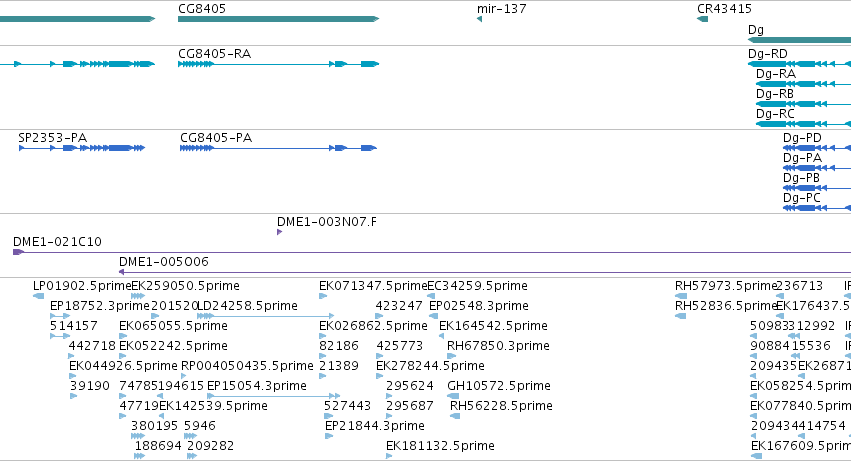
Task: Click the CG8405 gene label
Action: coord(202,9)
